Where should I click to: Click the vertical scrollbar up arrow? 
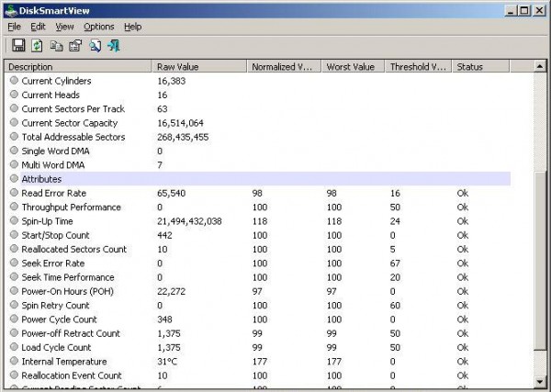coord(538,67)
